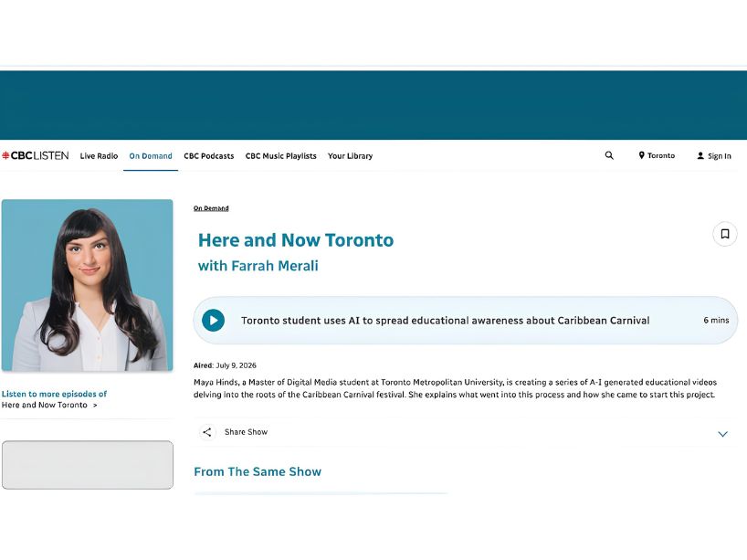This screenshot has height=560, width=747.
Task: Click the Maya Hinds episode description
Action: pyautogui.click(x=455, y=388)
